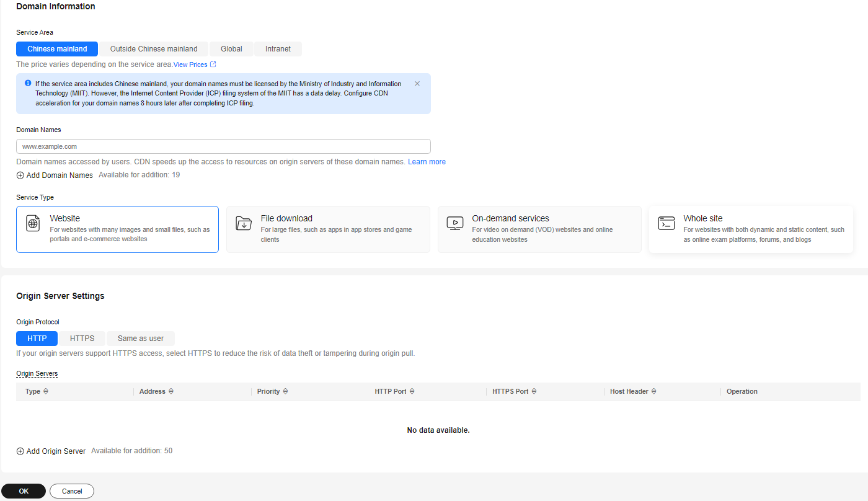Click the Cancel button

tap(72, 491)
